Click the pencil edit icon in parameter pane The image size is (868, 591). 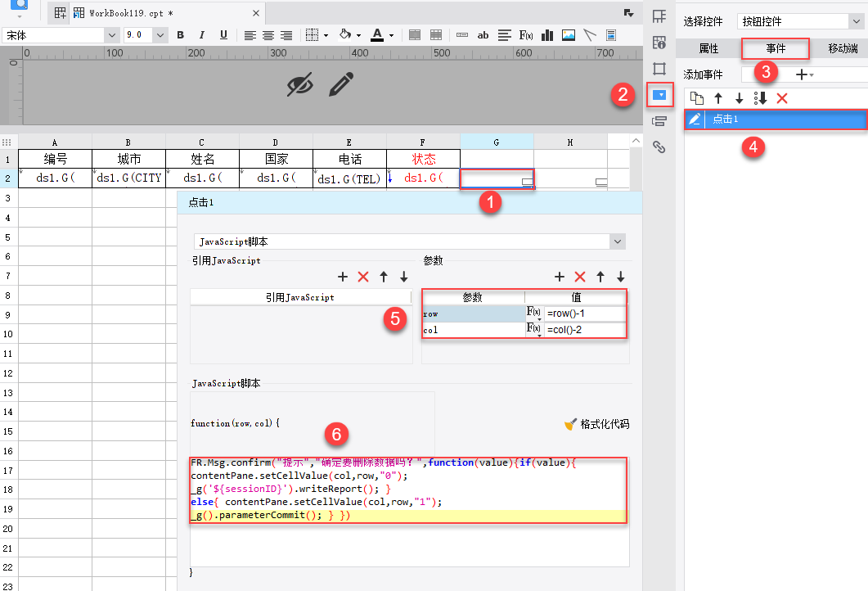pos(341,84)
